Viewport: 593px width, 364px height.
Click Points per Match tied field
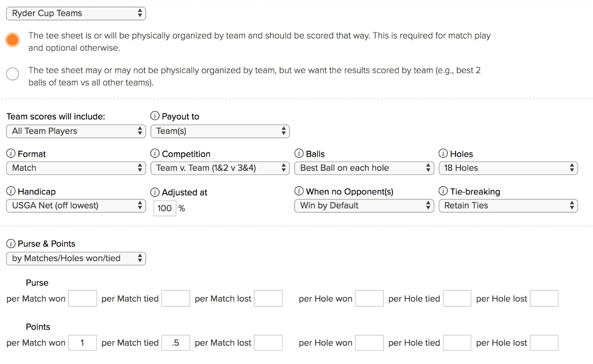point(175,343)
